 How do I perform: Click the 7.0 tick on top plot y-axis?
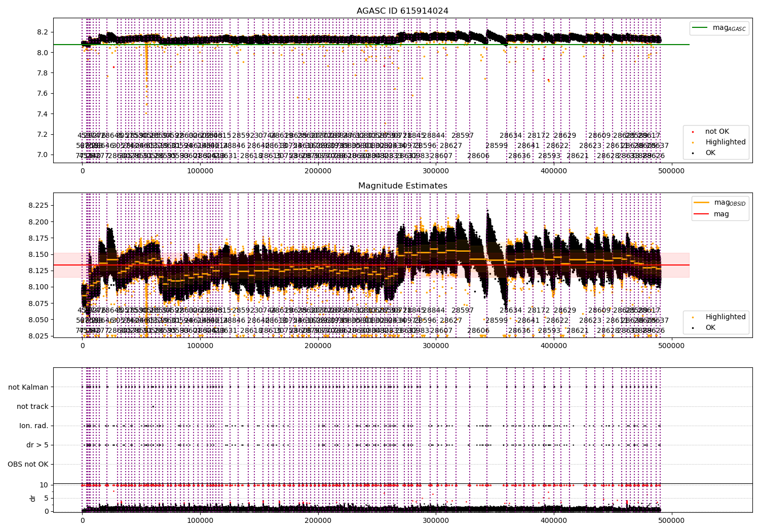[43, 155]
